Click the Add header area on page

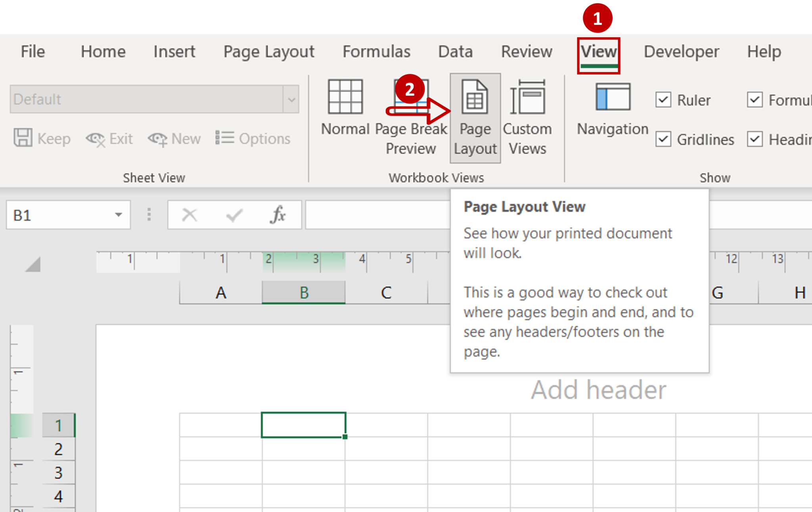click(598, 389)
